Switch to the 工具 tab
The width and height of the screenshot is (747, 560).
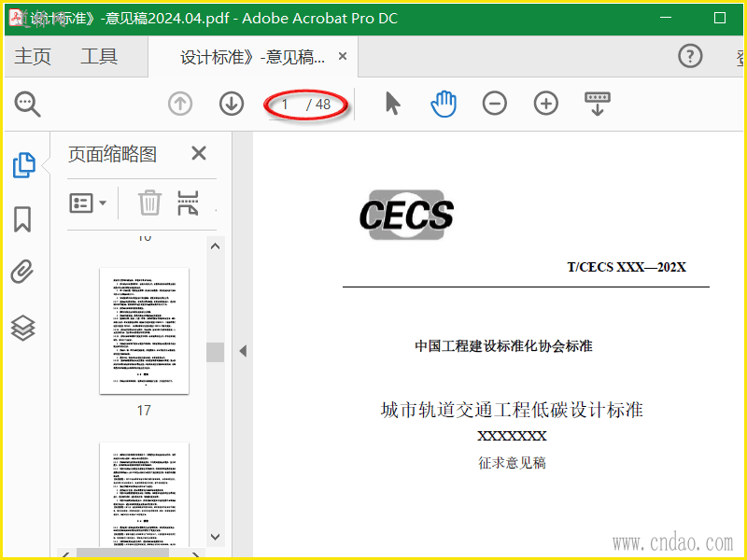click(x=99, y=56)
